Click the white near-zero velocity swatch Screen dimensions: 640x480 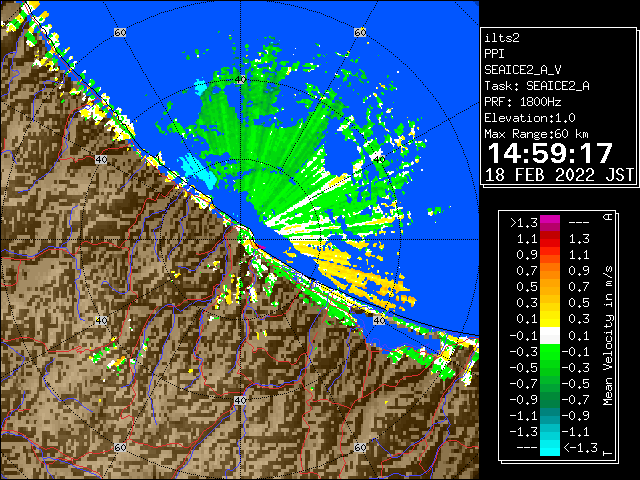[x=550, y=336]
